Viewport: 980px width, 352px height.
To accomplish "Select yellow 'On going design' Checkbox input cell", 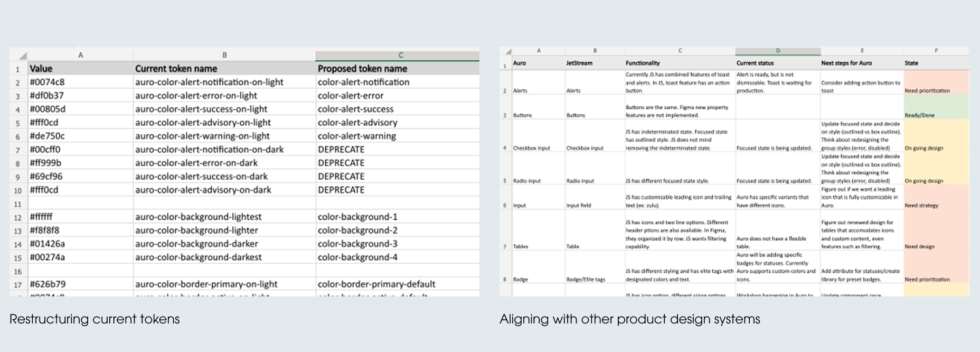I will coord(936,136).
